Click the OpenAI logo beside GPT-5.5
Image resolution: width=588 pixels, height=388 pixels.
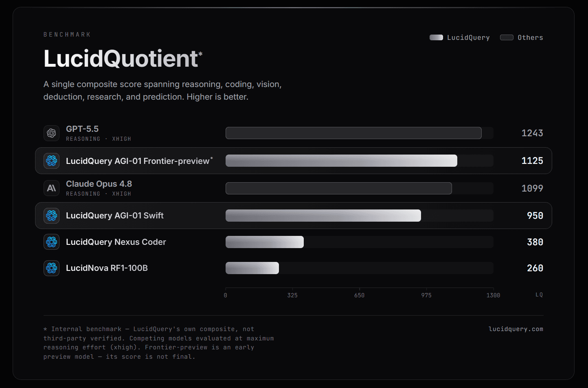click(51, 133)
